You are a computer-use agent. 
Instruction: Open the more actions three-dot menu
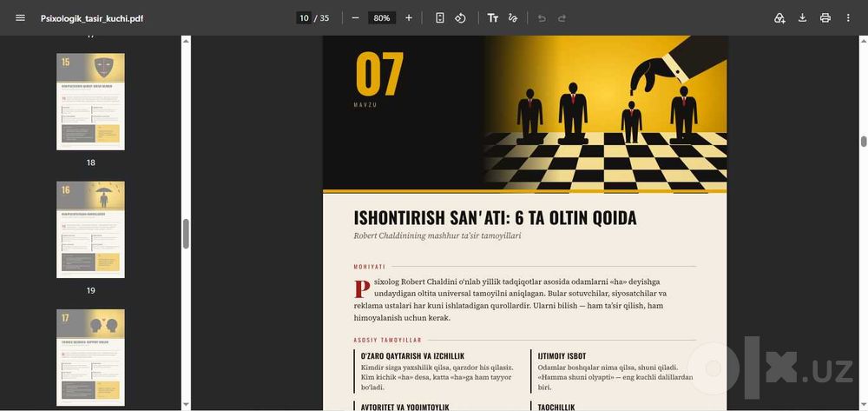pyautogui.click(x=848, y=17)
